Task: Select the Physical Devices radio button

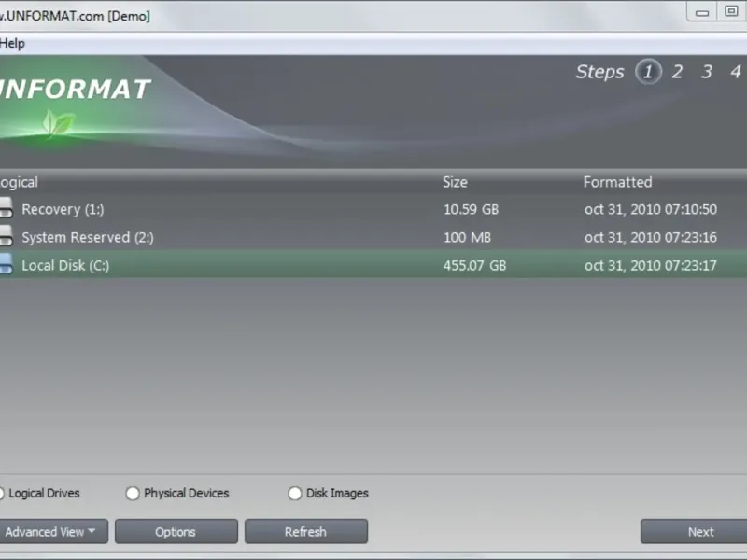Action: pyautogui.click(x=133, y=494)
